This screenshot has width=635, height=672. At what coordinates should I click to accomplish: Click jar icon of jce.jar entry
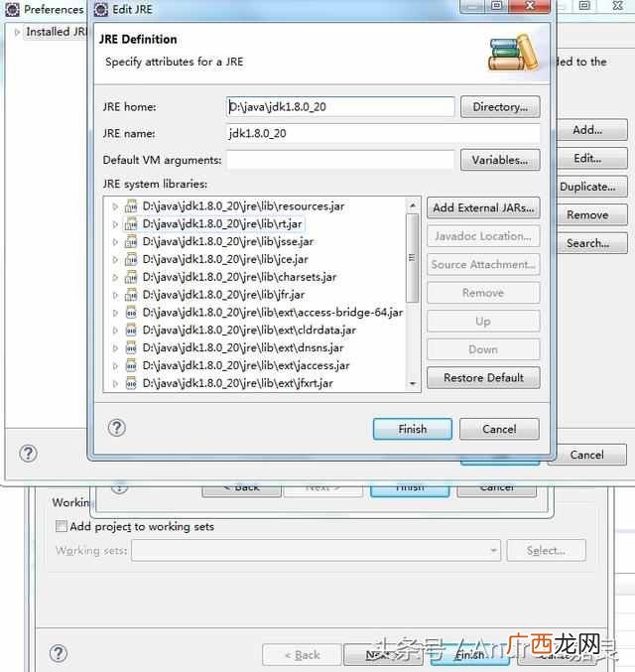pos(131,260)
